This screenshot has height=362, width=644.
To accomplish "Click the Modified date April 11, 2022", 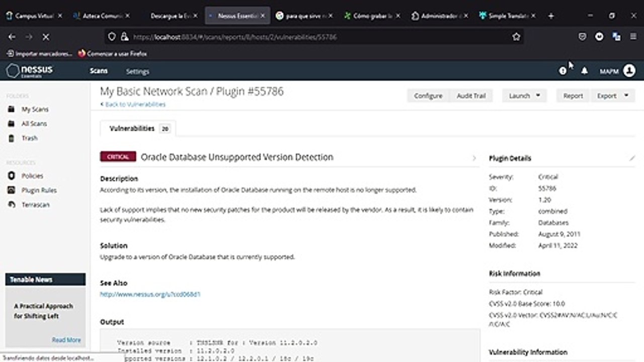I will [x=558, y=246].
